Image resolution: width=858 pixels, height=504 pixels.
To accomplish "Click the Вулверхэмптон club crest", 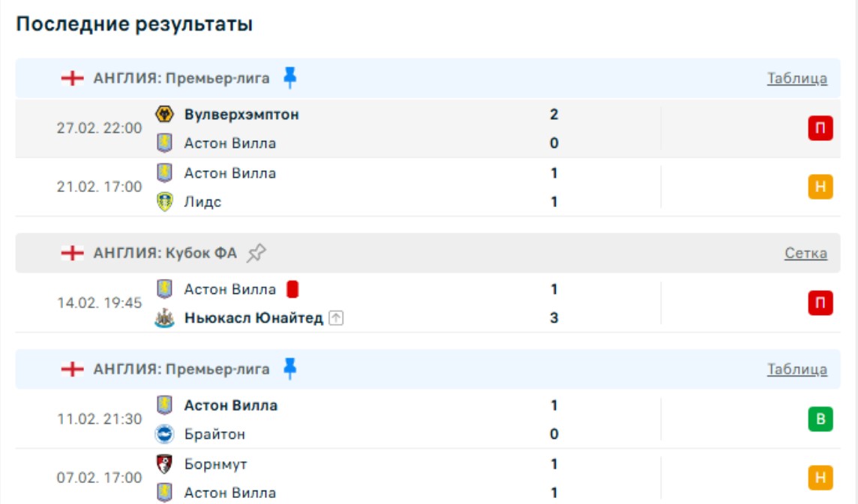I will (164, 114).
